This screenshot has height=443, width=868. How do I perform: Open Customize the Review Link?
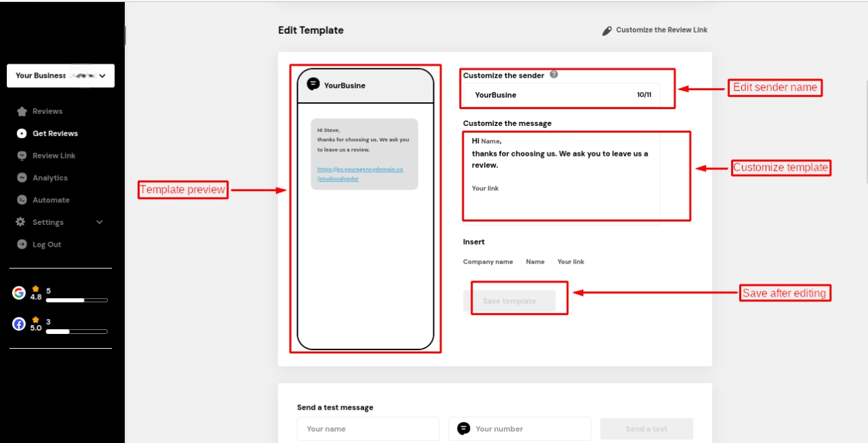point(655,30)
